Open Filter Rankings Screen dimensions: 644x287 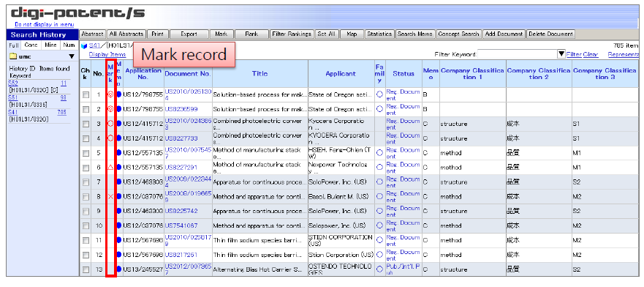click(x=292, y=34)
